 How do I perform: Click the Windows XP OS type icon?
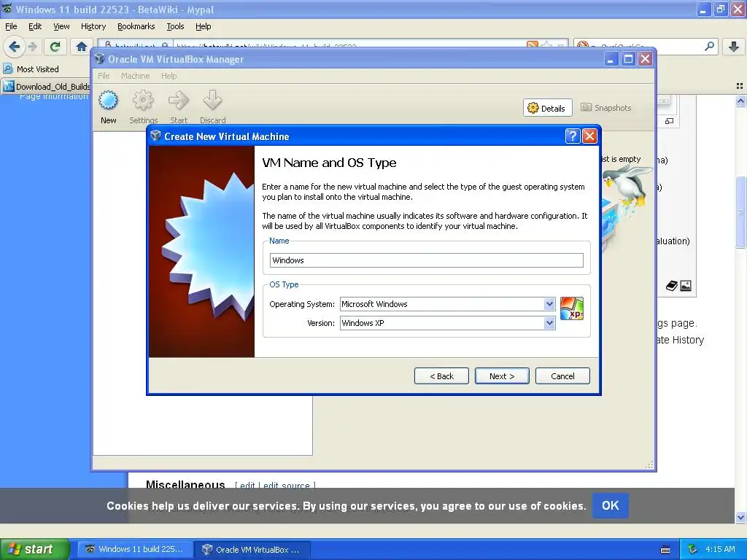coord(572,308)
